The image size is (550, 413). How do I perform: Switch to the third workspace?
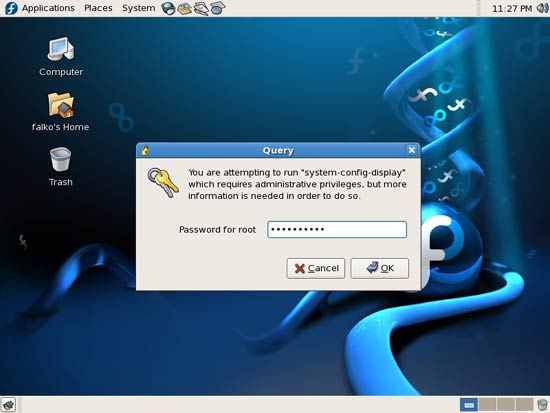pyautogui.click(x=506, y=405)
